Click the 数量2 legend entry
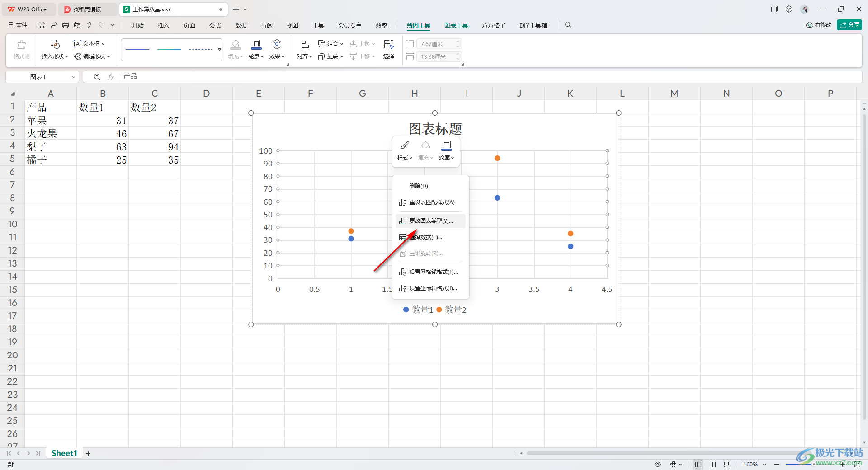868x470 pixels. (451, 310)
